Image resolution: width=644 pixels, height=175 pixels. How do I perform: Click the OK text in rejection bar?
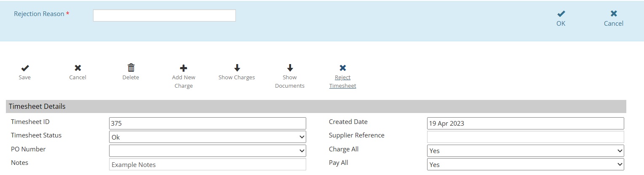point(561,24)
